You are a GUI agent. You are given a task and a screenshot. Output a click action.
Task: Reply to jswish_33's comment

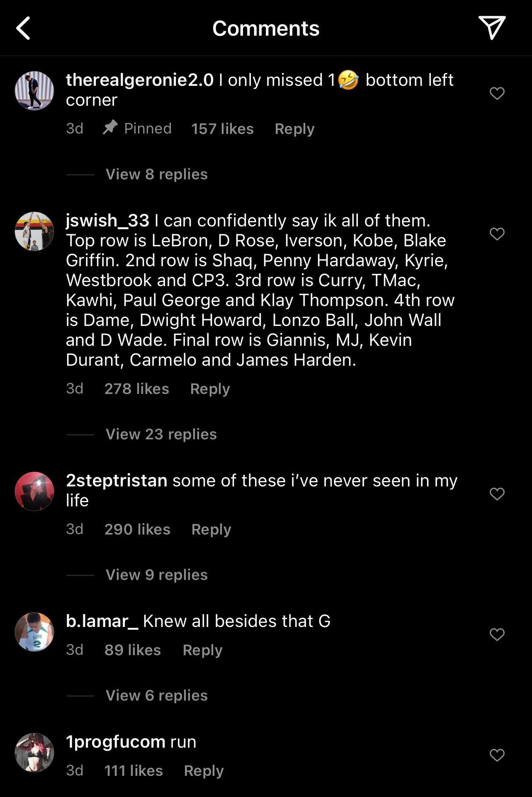pos(210,389)
